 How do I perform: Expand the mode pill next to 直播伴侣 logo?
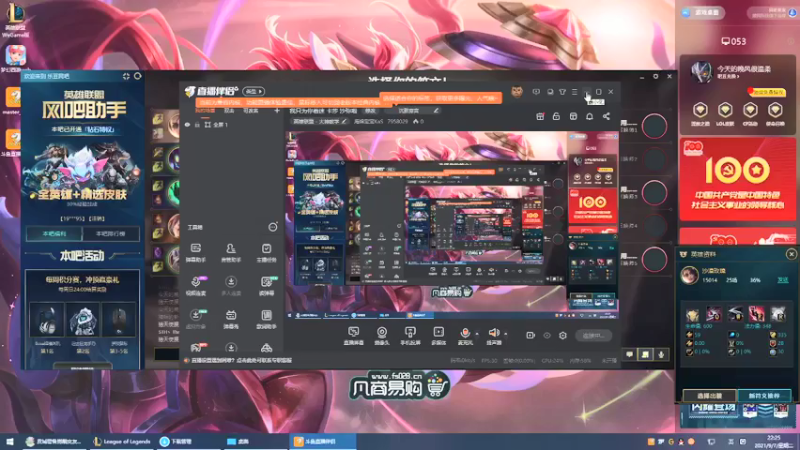pos(254,91)
